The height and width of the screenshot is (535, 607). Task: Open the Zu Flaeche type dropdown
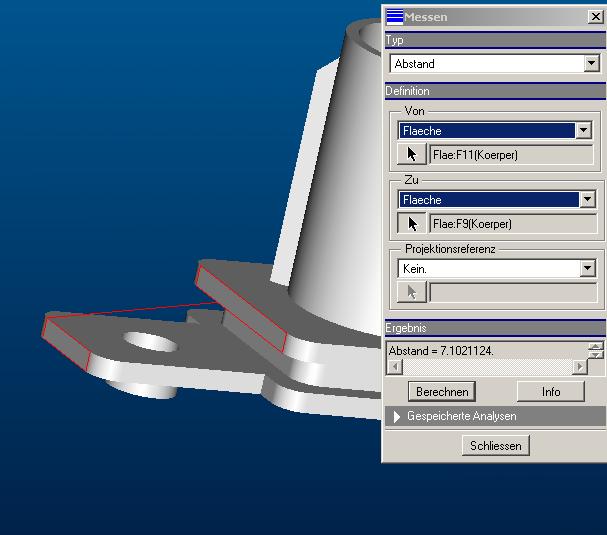(x=587, y=200)
